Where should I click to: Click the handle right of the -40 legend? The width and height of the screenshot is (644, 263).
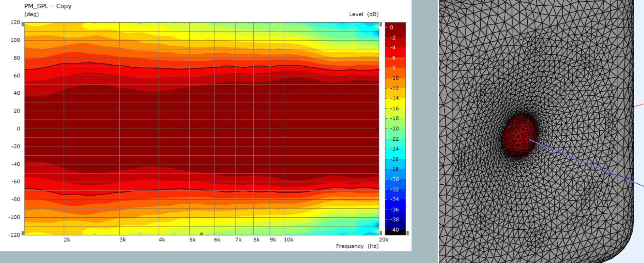coord(408,233)
